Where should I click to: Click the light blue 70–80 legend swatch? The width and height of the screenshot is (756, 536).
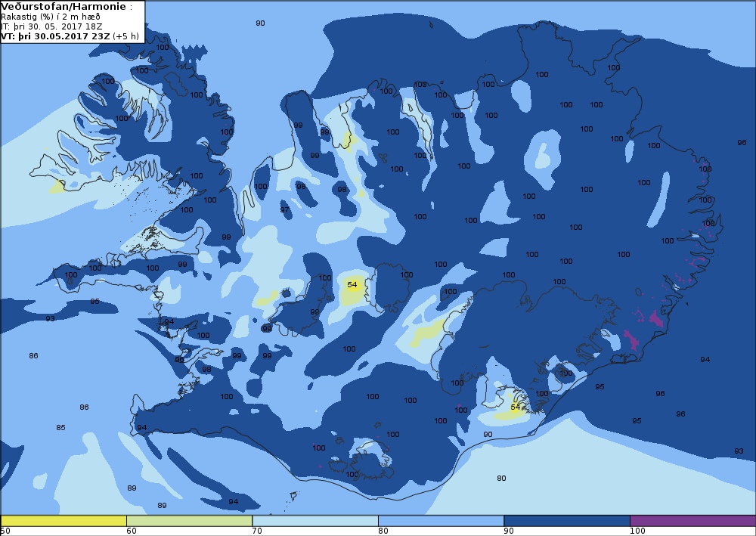[315, 521]
